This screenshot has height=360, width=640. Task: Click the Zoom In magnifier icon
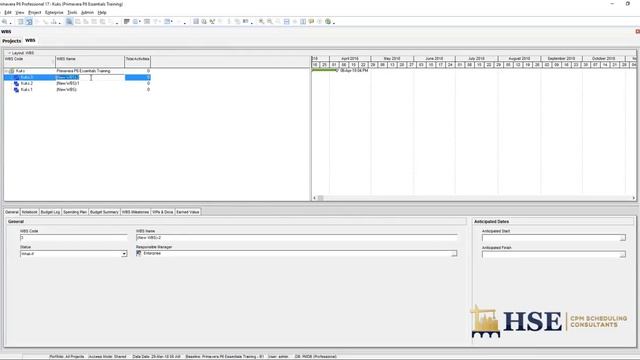pos(261,21)
